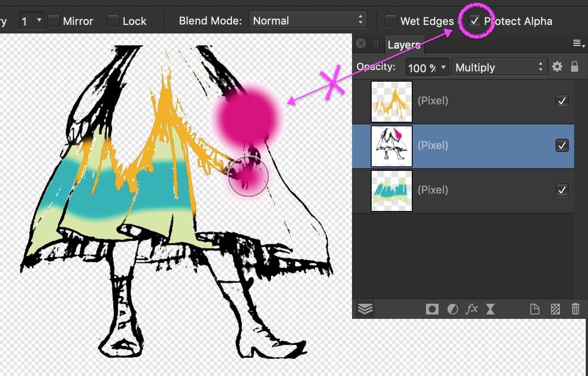Open layer effects with the fx icon

pos(472,309)
